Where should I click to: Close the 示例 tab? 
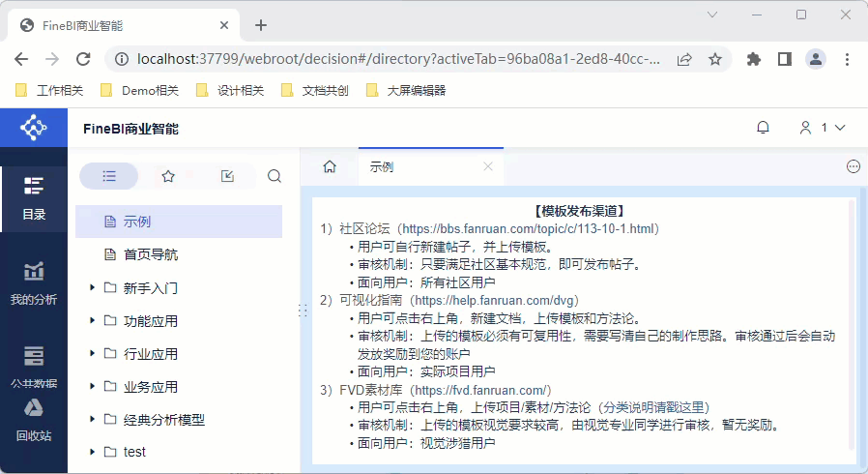pyautogui.click(x=488, y=166)
